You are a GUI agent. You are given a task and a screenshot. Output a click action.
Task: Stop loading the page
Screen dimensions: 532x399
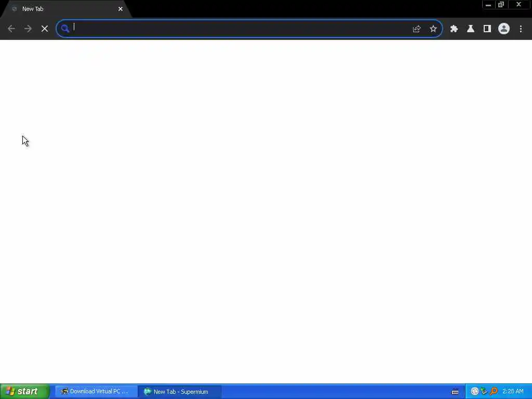click(x=45, y=29)
